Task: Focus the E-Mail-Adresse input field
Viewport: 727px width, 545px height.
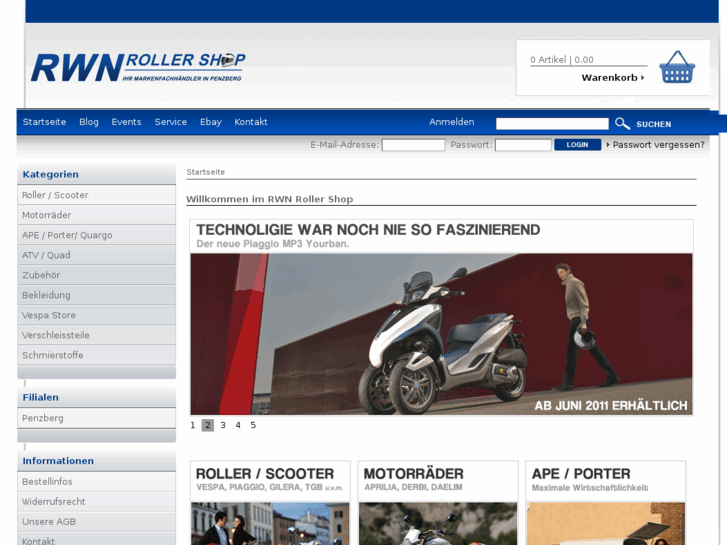Action: 413,145
